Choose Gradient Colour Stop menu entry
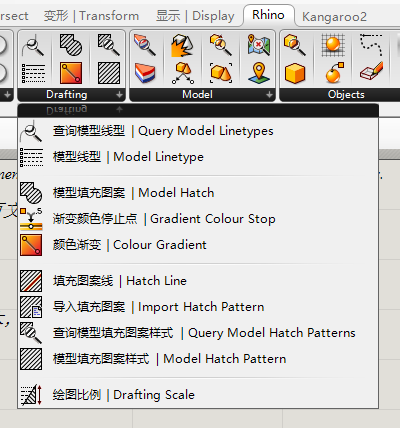 (x=198, y=219)
